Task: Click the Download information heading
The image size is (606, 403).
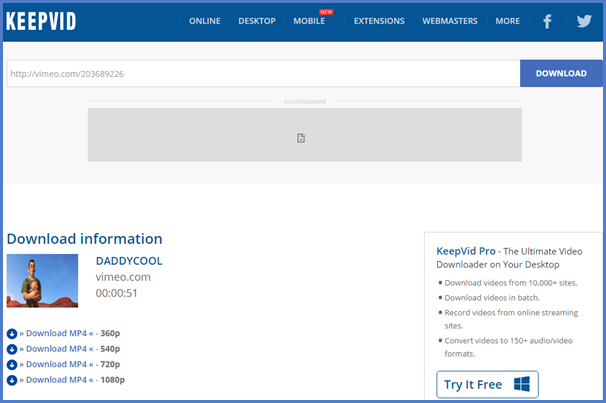Action: [84, 239]
